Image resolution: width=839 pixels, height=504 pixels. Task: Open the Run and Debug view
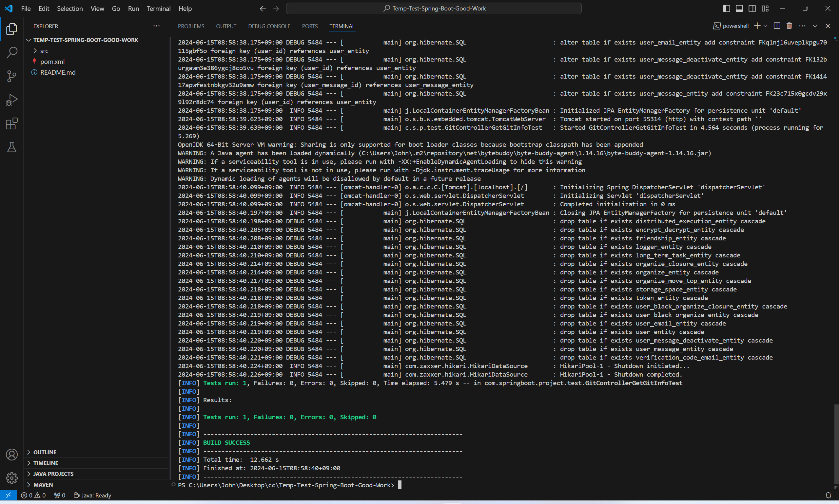click(12, 100)
